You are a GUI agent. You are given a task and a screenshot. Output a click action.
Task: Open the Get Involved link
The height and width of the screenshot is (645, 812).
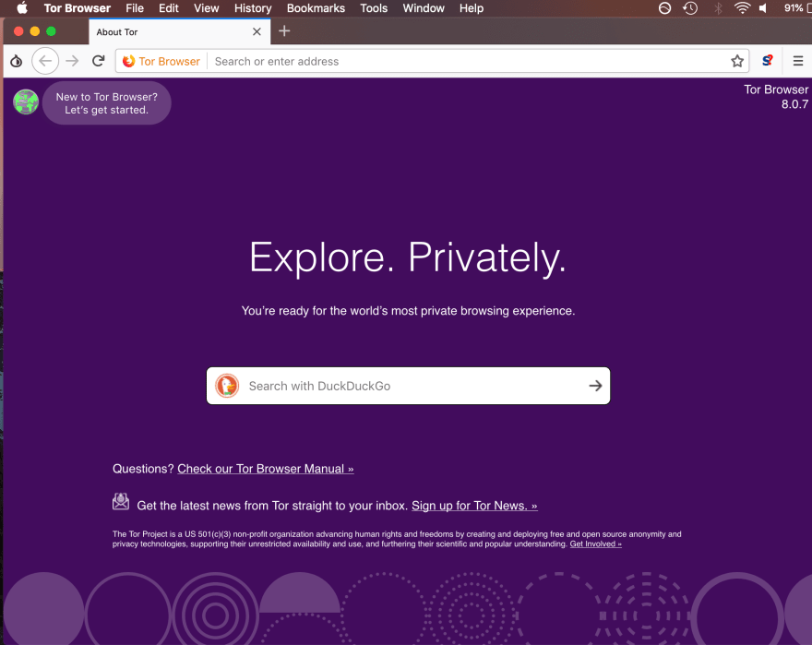[595, 544]
